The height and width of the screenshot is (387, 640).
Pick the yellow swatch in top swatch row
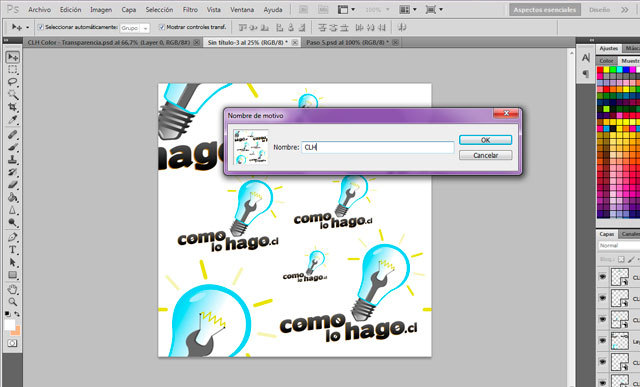[607, 70]
